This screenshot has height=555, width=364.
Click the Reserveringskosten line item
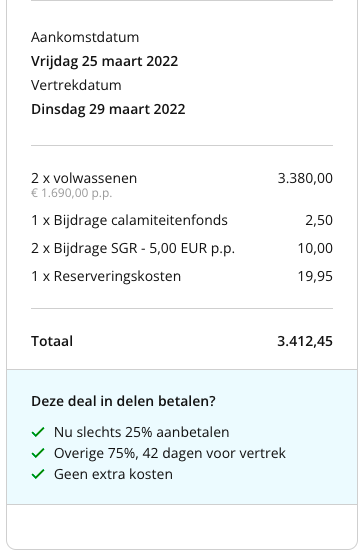(x=106, y=276)
